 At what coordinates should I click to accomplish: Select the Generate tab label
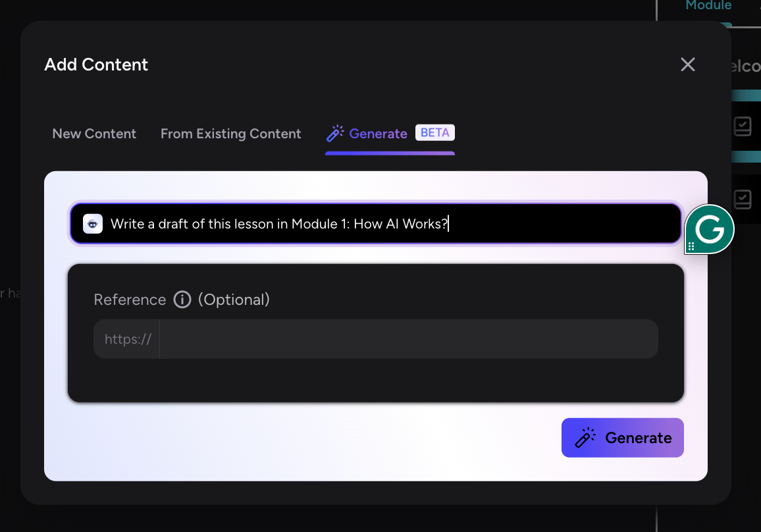(378, 134)
